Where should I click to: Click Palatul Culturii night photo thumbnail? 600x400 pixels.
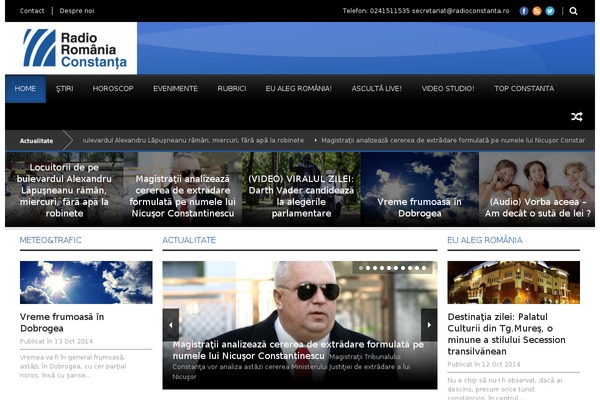(x=514, y=282)
